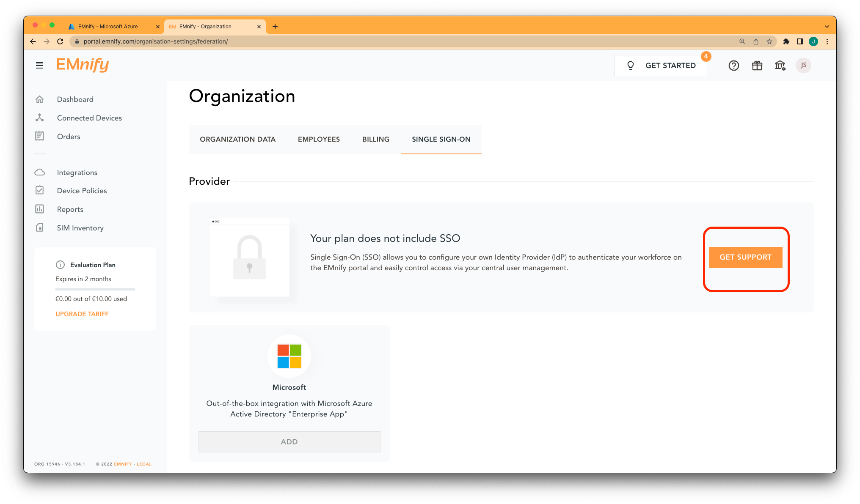860x504 pixels.
Task: Expand the help question mark icon
Action: [x=733, y=66]
